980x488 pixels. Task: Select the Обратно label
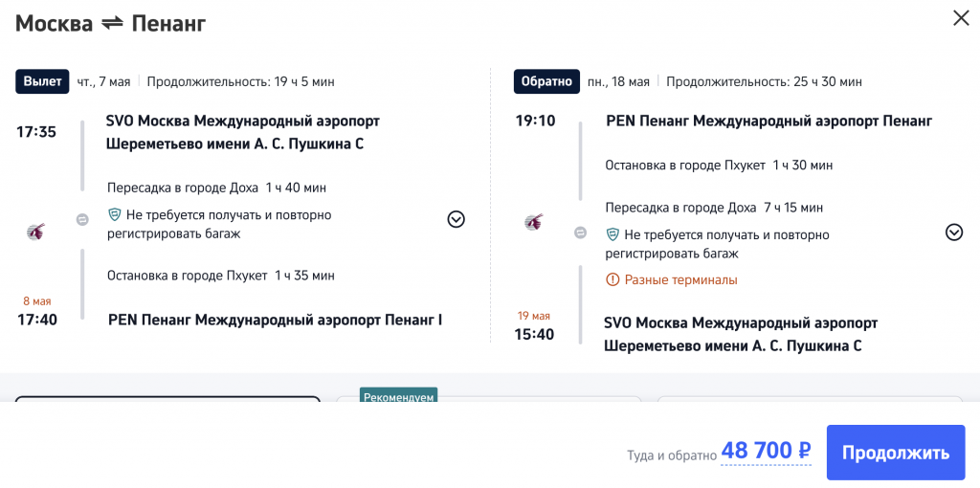click(546, 81)
